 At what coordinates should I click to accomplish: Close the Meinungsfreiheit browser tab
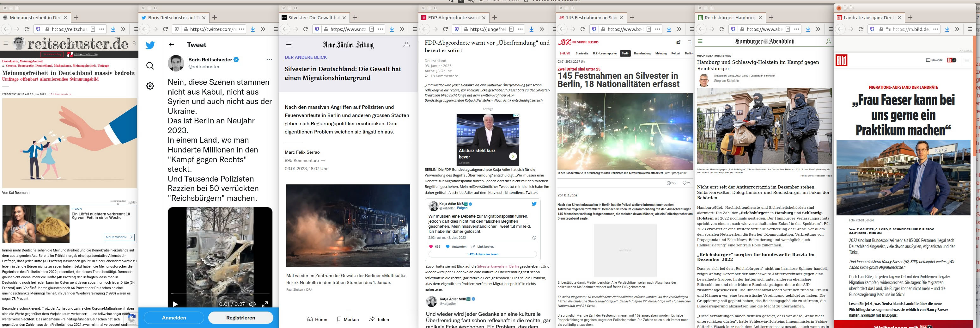(65, 17)
